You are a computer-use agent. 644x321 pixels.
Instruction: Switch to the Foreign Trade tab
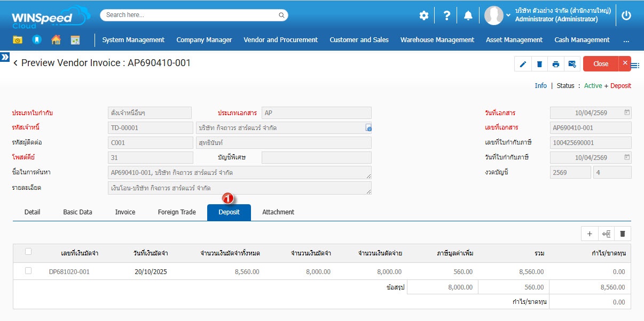click(x=177, y=212)
